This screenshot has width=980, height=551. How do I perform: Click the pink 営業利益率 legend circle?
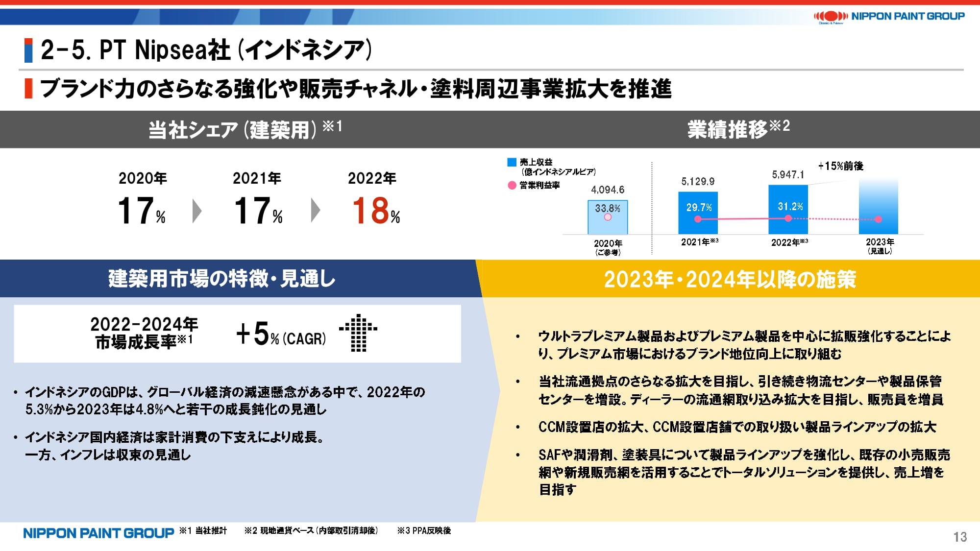512,185
